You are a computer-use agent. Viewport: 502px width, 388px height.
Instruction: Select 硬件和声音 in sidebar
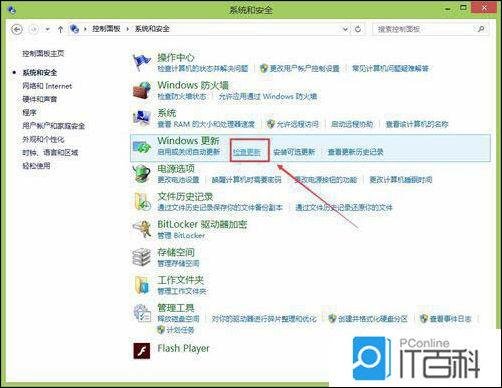pos(40,99)
